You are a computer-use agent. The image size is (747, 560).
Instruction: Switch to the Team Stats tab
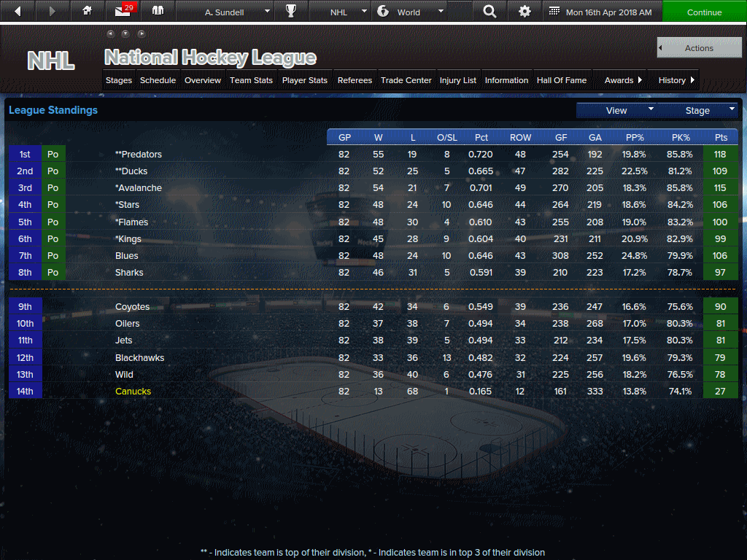coord(251,80)
